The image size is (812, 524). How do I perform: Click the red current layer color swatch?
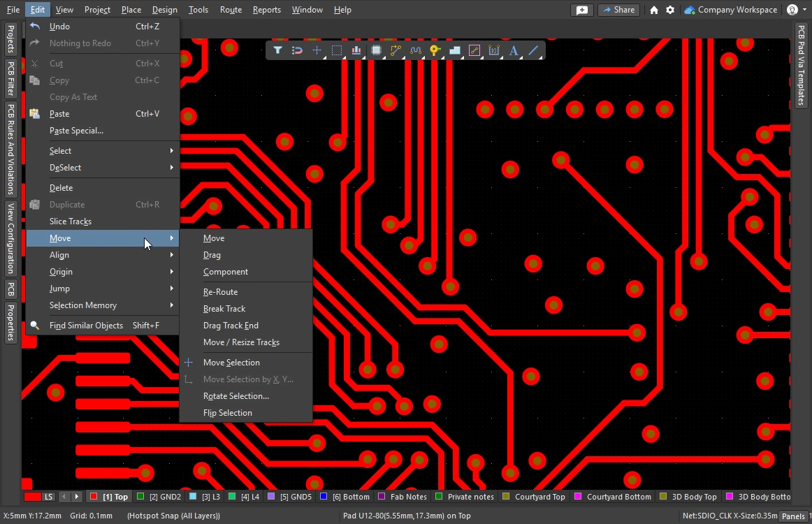tap(32, 497)
